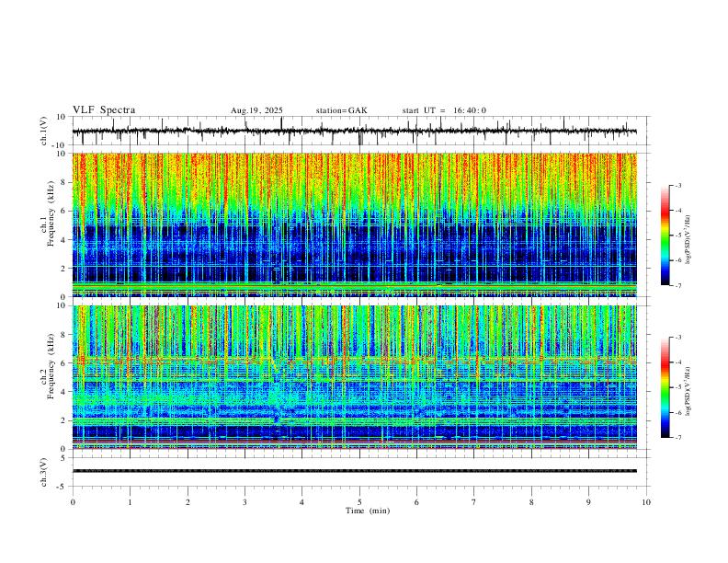Click the ch.2 PSD color scale bar
This screenshot has width=728, height=563.
coord(665,387)
